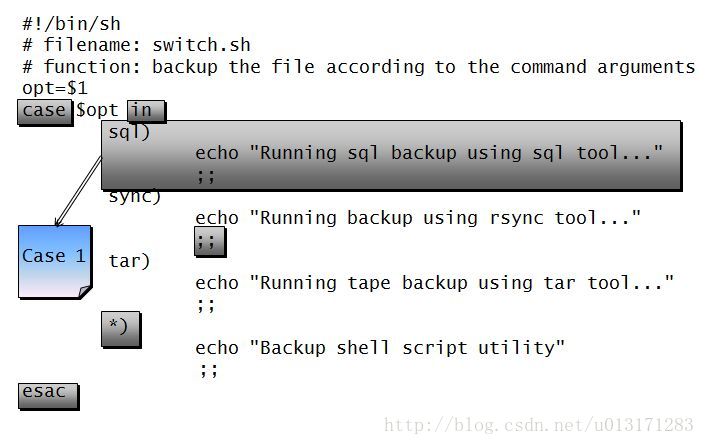Click the 'sync)' pattern label
The width and height of the screenshot is (705, 445).
(x=134, y=197)
